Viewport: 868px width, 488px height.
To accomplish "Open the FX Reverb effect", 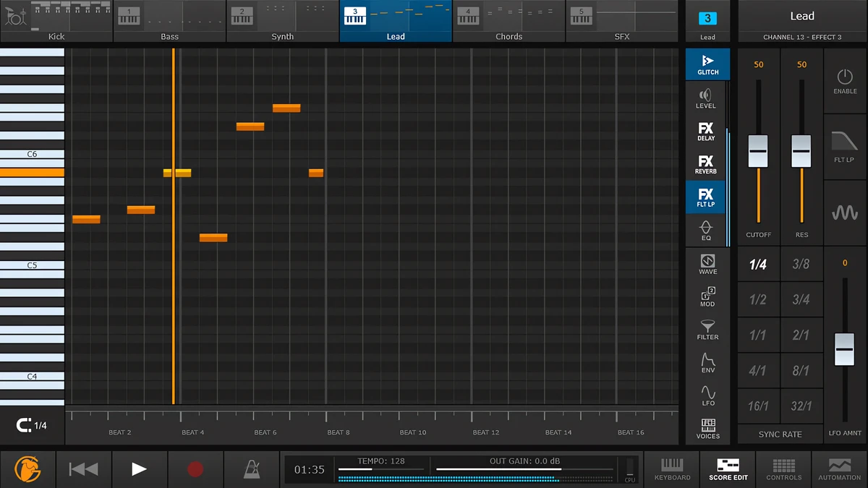I will pyautogui.click(x=706, y=164).
